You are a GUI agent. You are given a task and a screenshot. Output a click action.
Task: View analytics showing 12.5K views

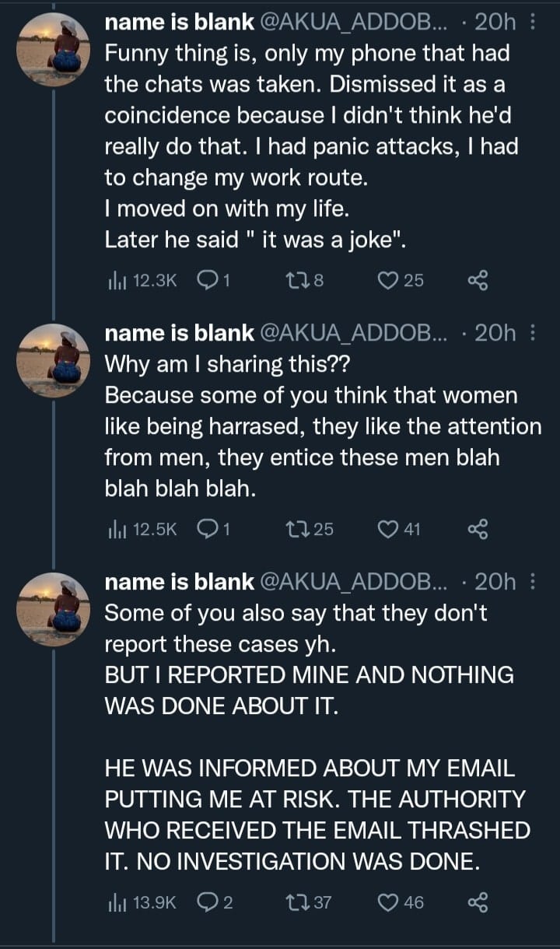click(x=142, y=530)
